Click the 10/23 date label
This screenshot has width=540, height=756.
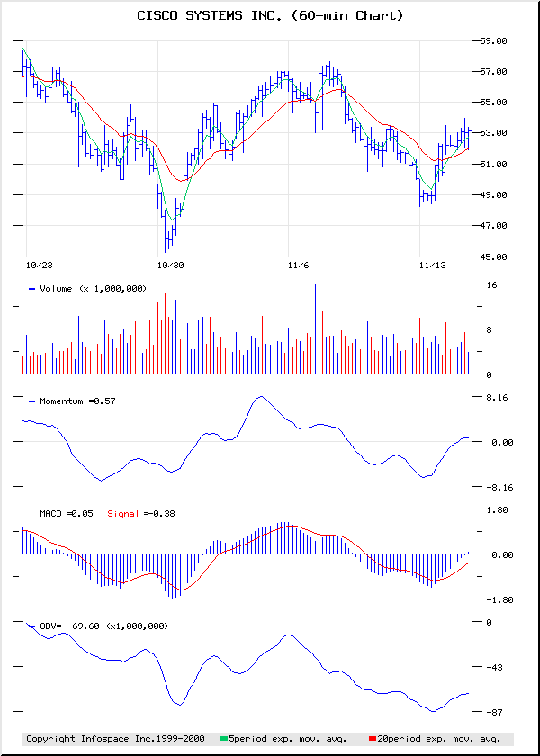click(40, 265)
